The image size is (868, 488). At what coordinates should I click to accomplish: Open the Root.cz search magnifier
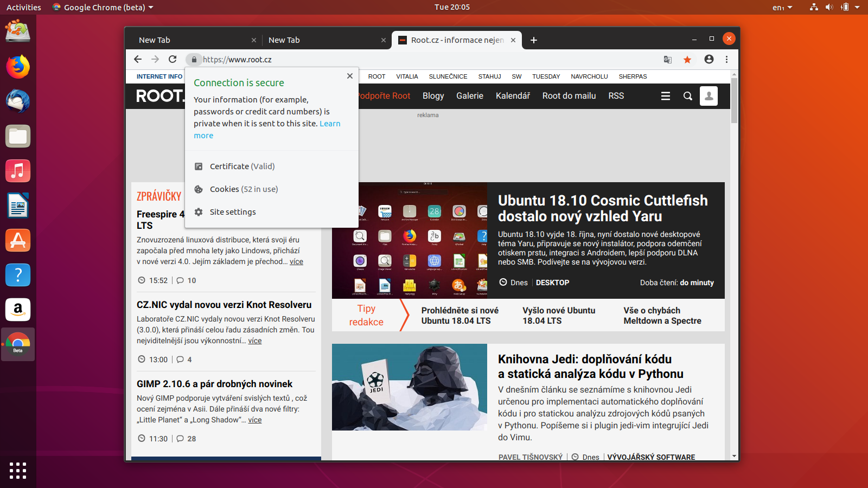[x=687, y=95]
